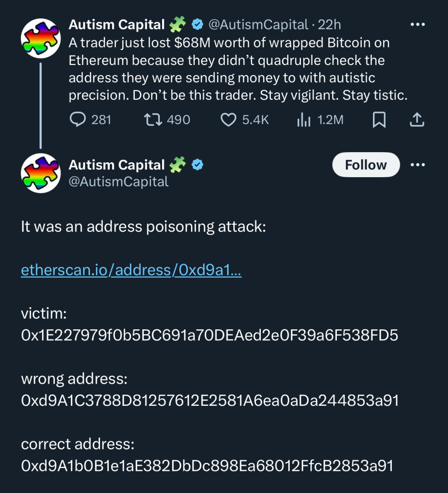
Task: Click Autism Capital name in first tweet
Action: coord(116,24)
